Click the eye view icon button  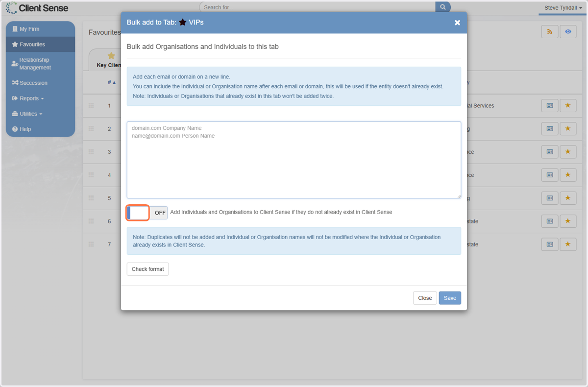568,31
